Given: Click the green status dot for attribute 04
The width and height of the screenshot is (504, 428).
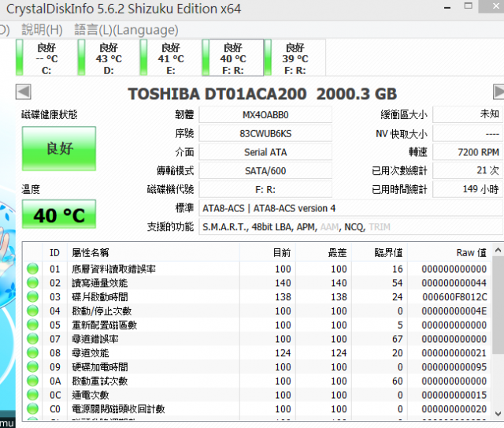Looking at the screenshot, I should pyautogui.click(x=32, y=311).
